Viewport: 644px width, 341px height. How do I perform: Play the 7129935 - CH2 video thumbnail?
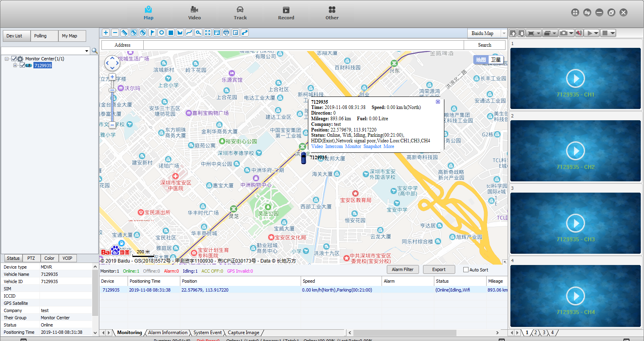tap(576, 151)
